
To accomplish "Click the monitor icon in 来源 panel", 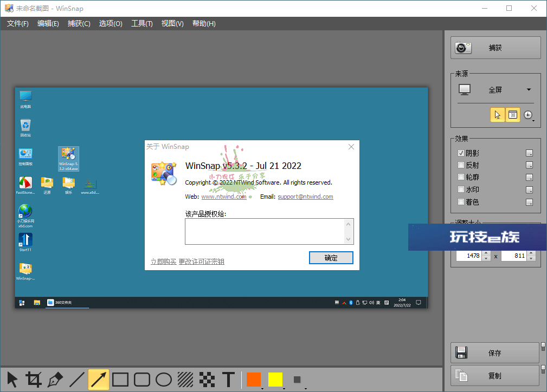I will [x=465, y=89].
